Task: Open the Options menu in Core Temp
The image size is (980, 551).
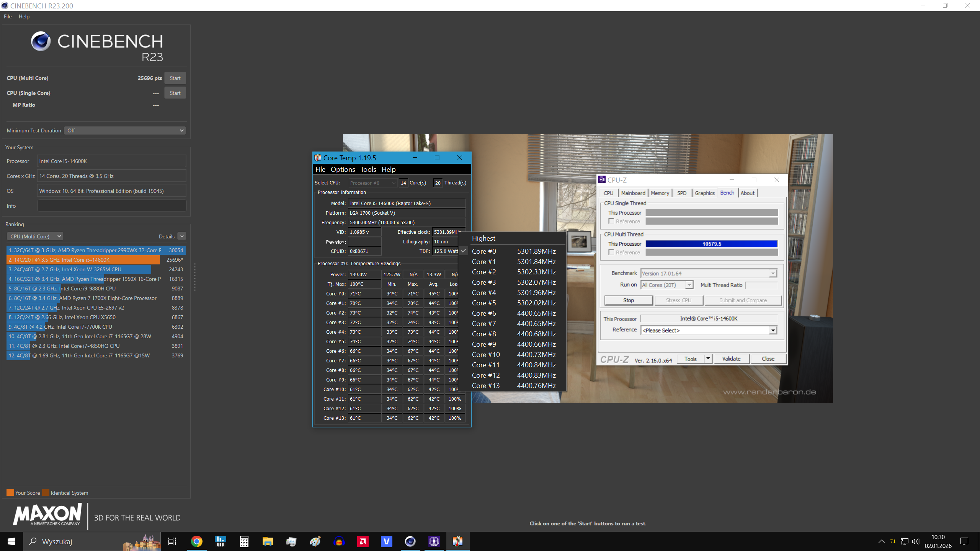Action: (343, 170)
